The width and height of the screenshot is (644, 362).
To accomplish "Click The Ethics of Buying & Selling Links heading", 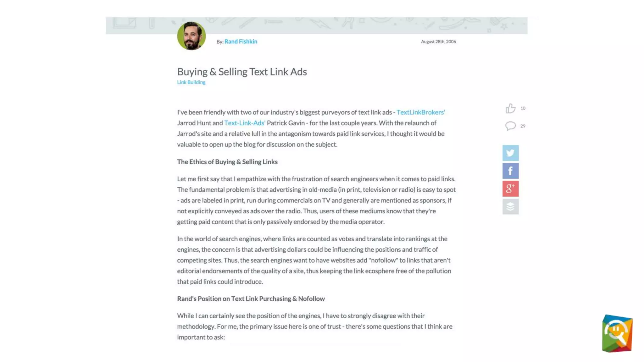I will tap(227, 162).
